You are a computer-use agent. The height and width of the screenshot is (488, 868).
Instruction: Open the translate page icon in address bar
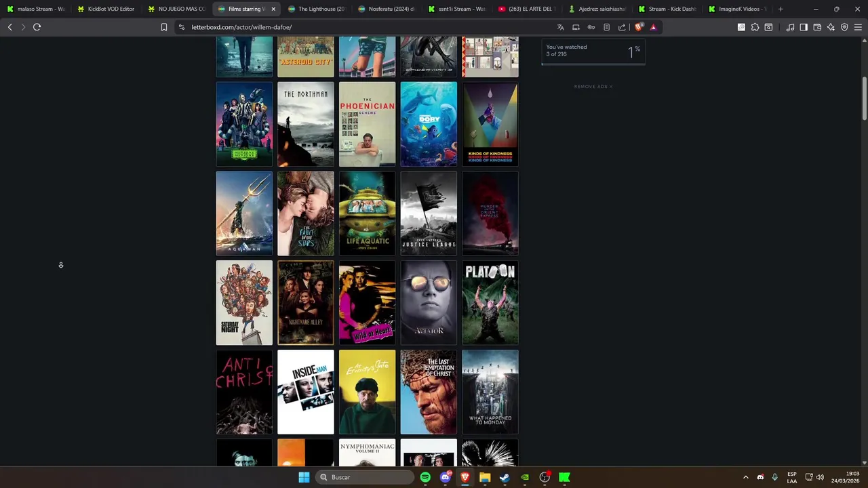pos(560,27)
